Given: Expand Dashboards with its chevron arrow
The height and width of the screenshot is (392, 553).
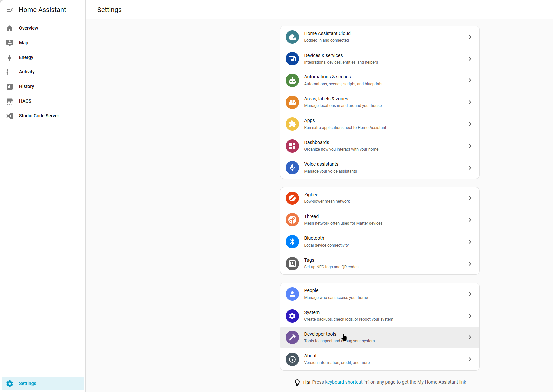Looking at the screenshot, I should [470, 146].
